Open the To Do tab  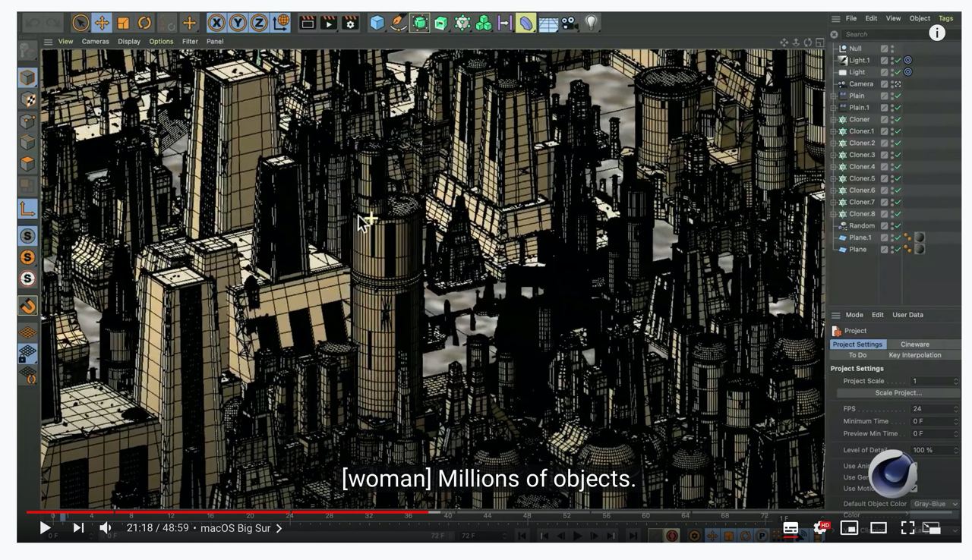pyautogui.click(x=857, y=355)
